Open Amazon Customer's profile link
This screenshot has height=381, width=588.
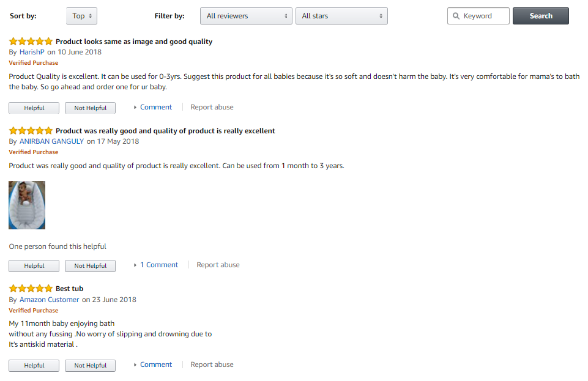pos(49,300)
